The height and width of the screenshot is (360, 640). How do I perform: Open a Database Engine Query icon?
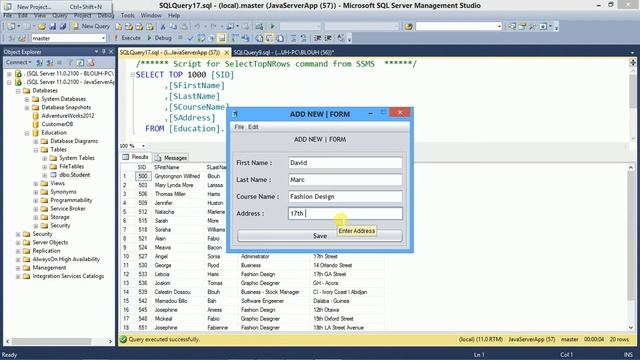point(118,27)
